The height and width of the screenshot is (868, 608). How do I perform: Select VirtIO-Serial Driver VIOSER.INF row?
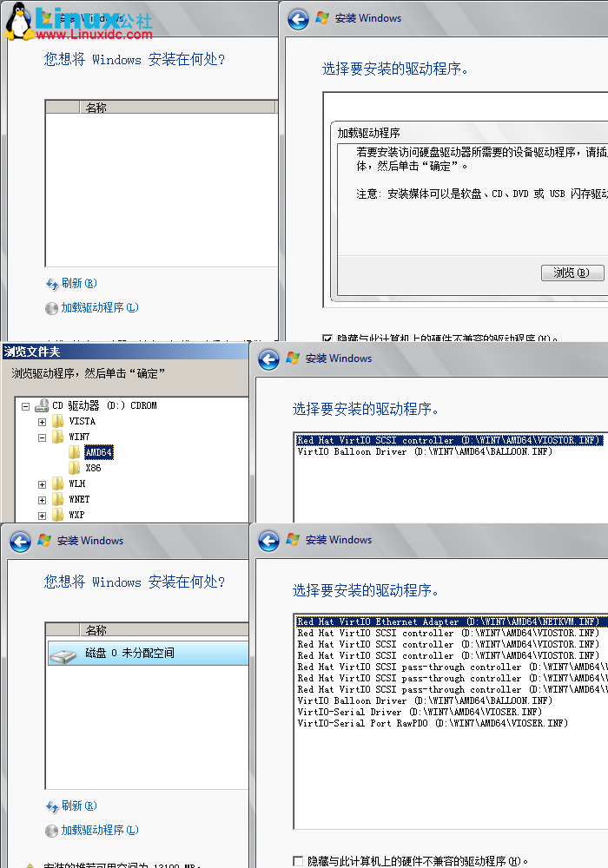[x=420, y=712]
